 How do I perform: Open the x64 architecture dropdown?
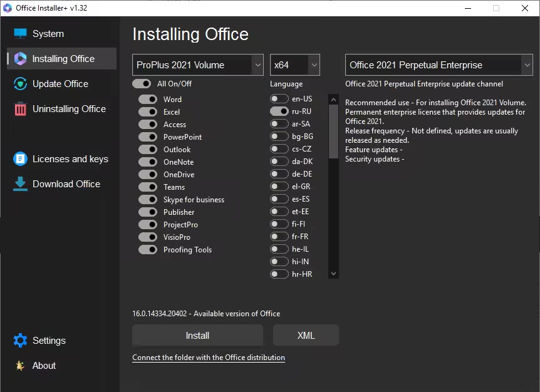pyautogui.click(x=295, y=65)
